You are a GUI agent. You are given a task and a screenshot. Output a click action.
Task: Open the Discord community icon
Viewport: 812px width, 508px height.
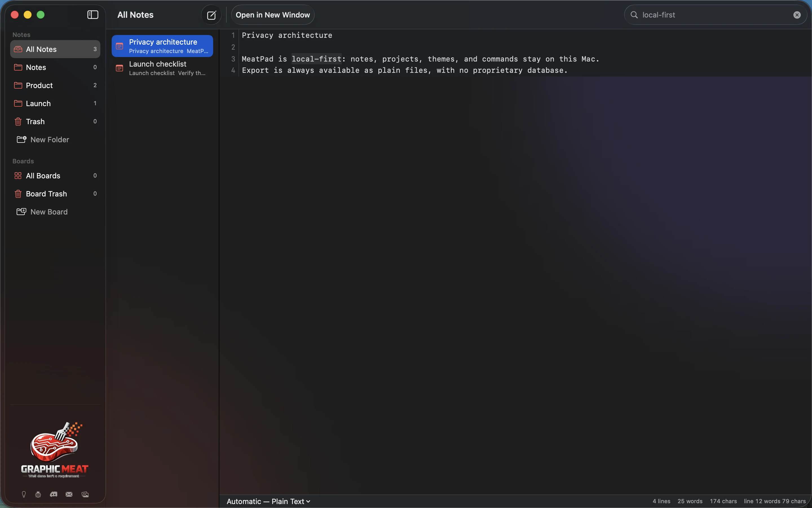coord(54,494)
